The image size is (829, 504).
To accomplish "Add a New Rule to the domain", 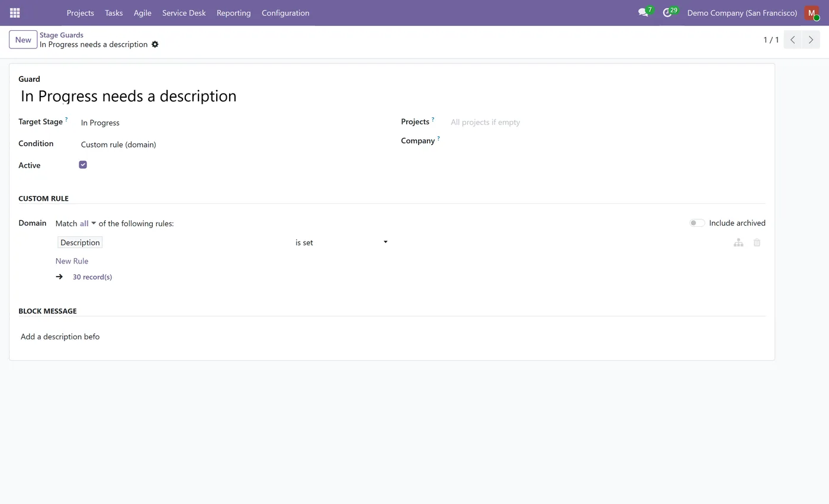I will [x=72, y=261].
